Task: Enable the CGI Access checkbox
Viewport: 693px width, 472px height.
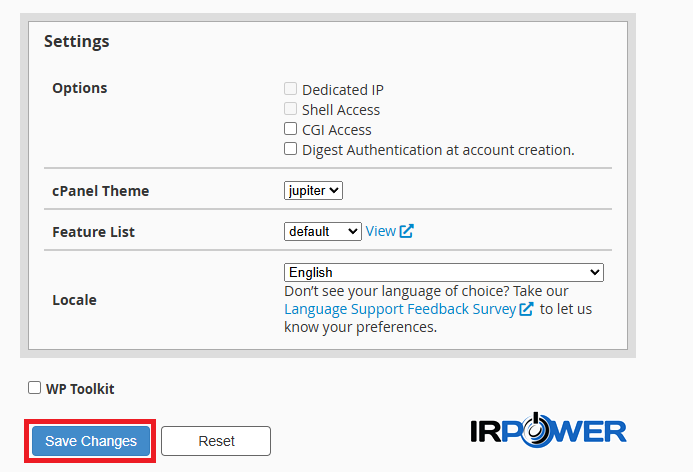Action: tap(291, 129)
